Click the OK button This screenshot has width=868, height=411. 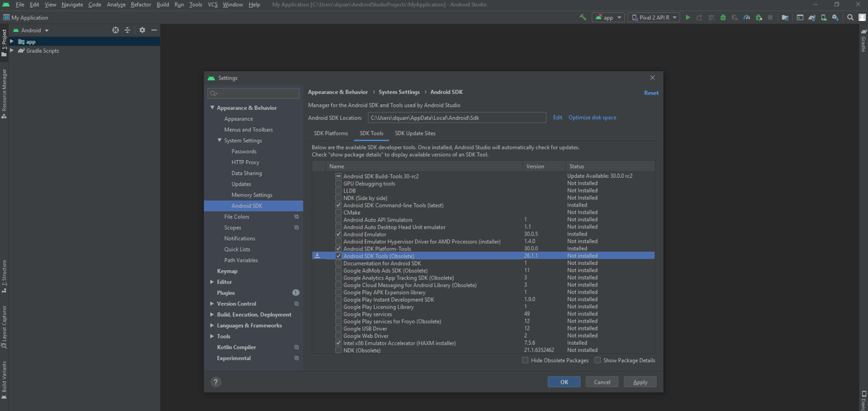pos(564,382)
